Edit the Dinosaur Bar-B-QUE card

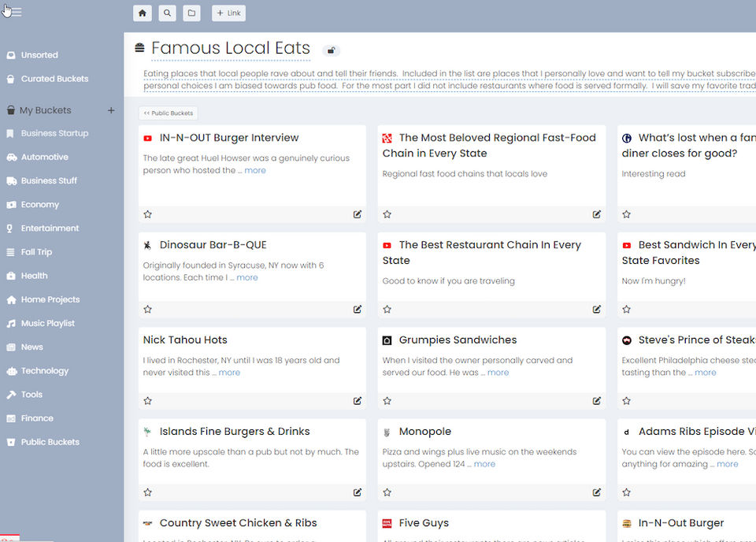[x=358, y=309]
